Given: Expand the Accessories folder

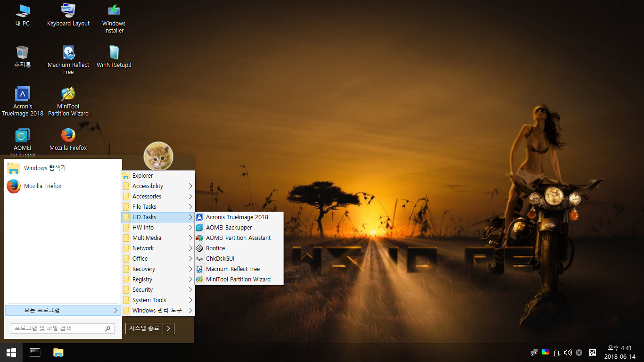Looking at the screenshot, I should (x=157, y=197).
